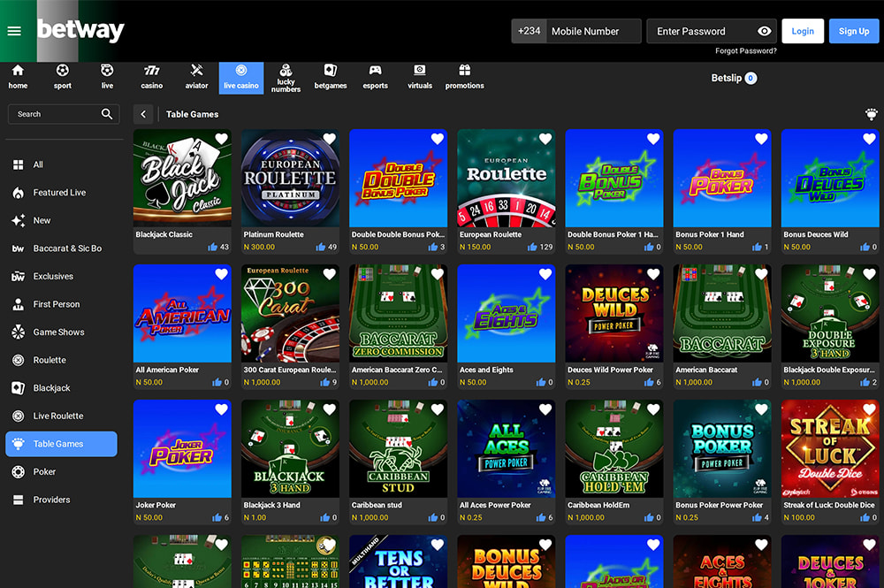Viewport: 884px width, 588px height.
Task: Toggle password visibility eye icon
Action: 764,31
